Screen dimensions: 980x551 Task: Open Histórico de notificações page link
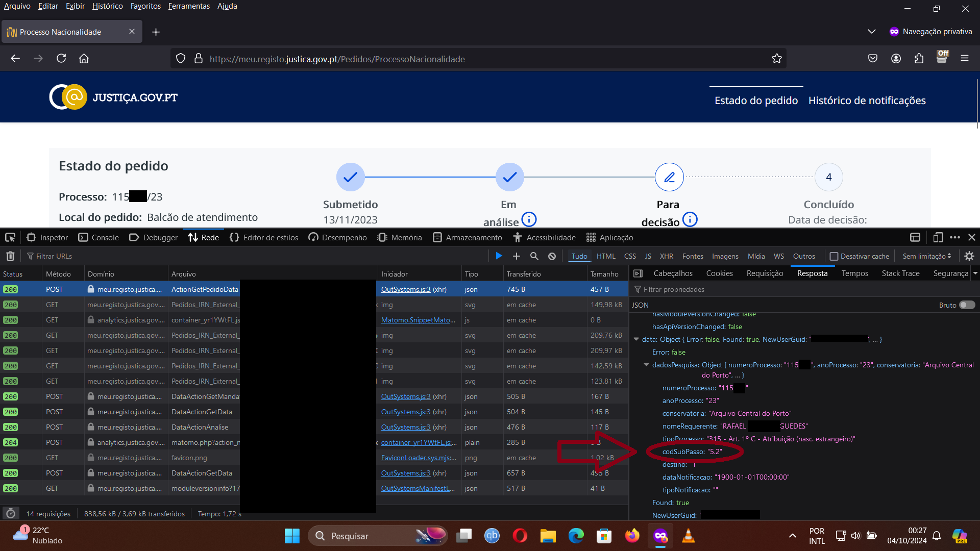(x=867, y=101)
